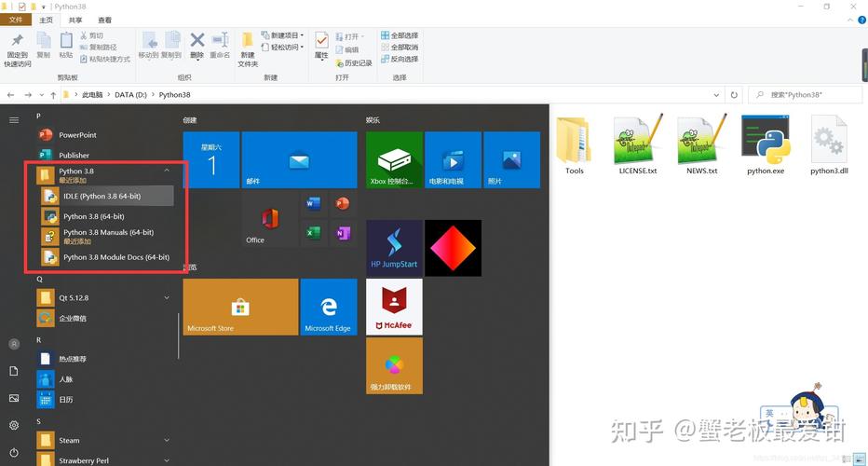Expand Start menu hamburger button
Viewport: 868px width, 466px height.
click(14, 120)
